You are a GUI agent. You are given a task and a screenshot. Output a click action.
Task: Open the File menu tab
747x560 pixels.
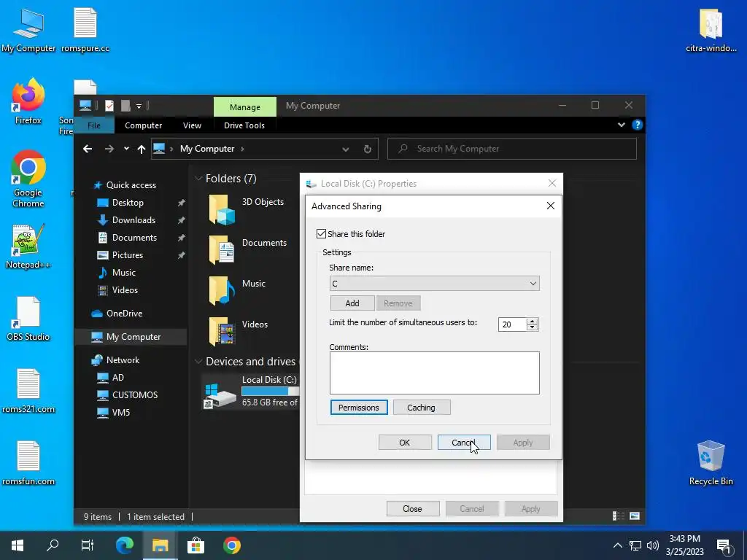click(94, 125)
